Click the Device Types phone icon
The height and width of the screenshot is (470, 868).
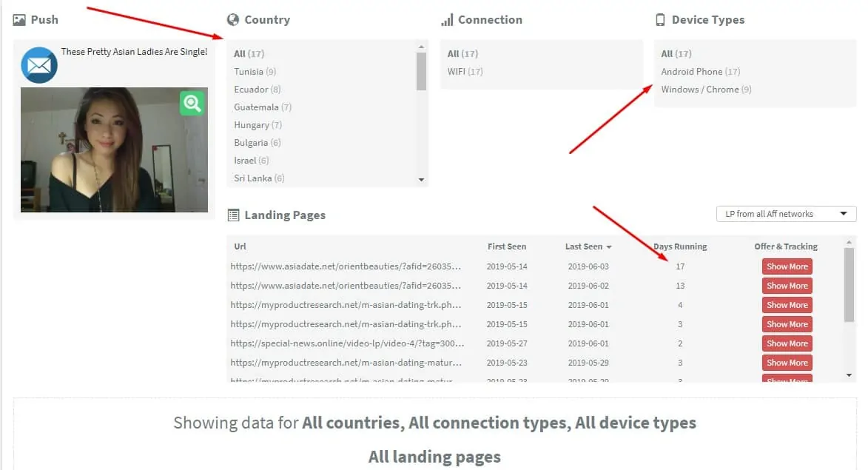pyautogui.click(x=660, y=20)
